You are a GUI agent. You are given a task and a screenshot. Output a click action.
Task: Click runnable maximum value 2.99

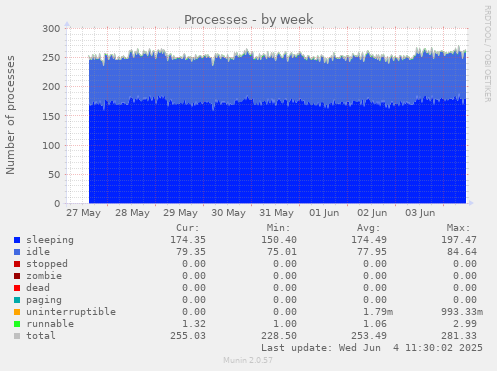[465, 324]
